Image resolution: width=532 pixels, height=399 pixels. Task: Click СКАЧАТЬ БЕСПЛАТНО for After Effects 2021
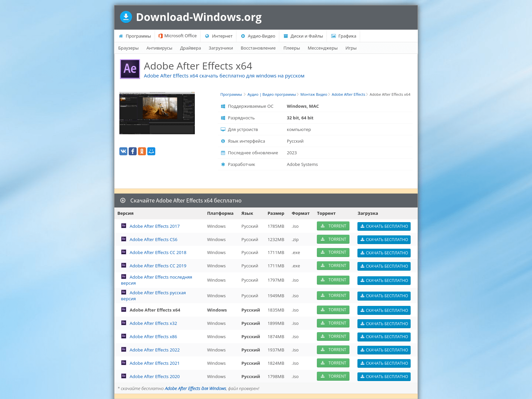coord(384,363)
